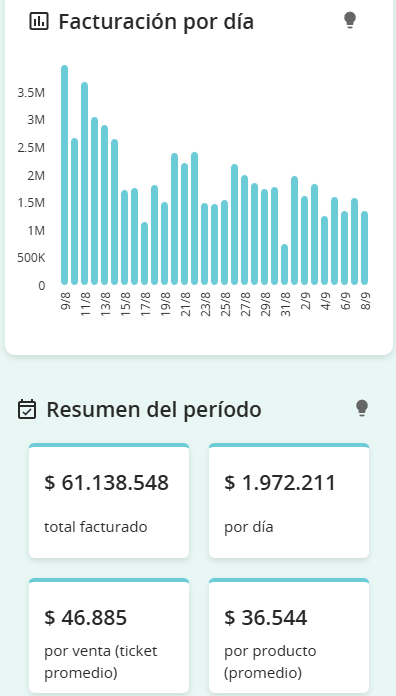Click the lightbulb icon beside Facturación por día
The height and width of the screenshot is (696, 396).
(350, 20)
